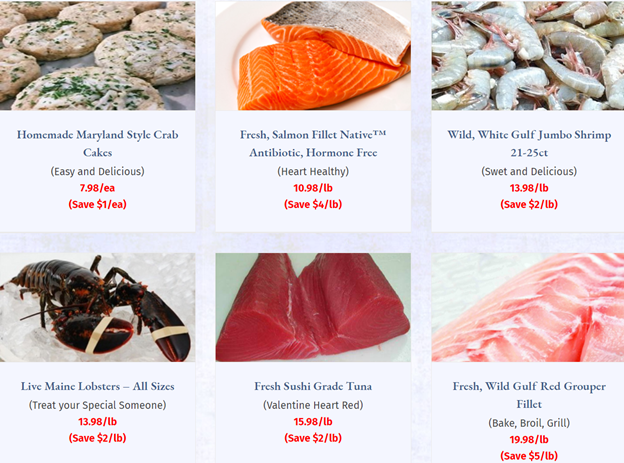Screen dimensions: 624x463
Task: Click the Save $4/lb salmon discount
Action: 313,205
